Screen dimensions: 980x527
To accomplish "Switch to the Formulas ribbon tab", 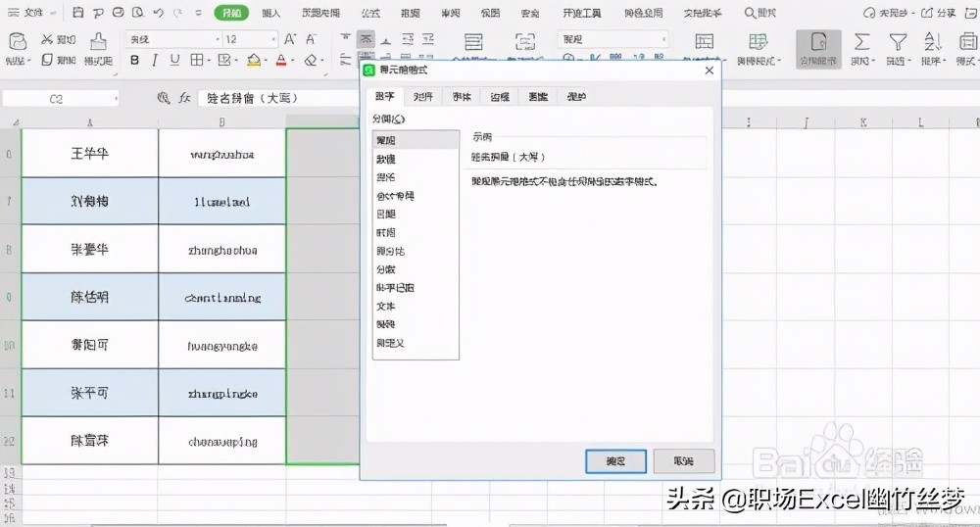I will 370,12.
